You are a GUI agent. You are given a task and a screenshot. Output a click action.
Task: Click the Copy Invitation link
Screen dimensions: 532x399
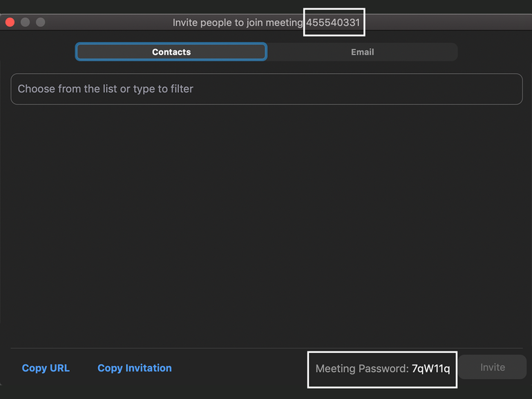[134, 368]
